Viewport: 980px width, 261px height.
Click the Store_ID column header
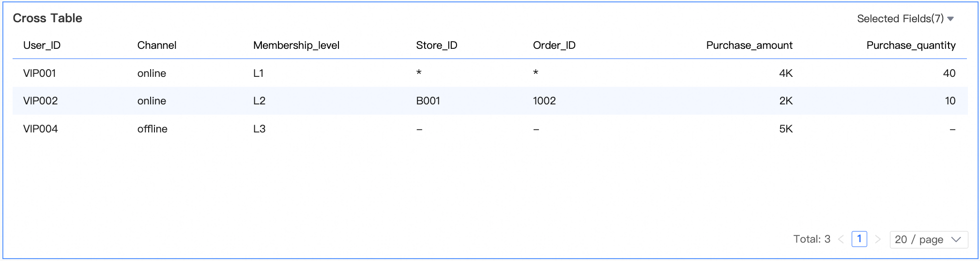(437, 45)
